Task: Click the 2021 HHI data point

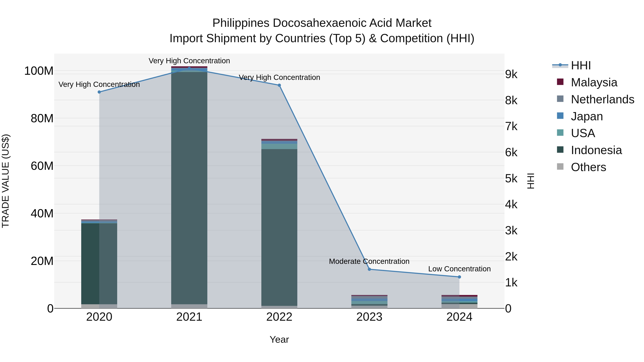Action: click(189, 68)
